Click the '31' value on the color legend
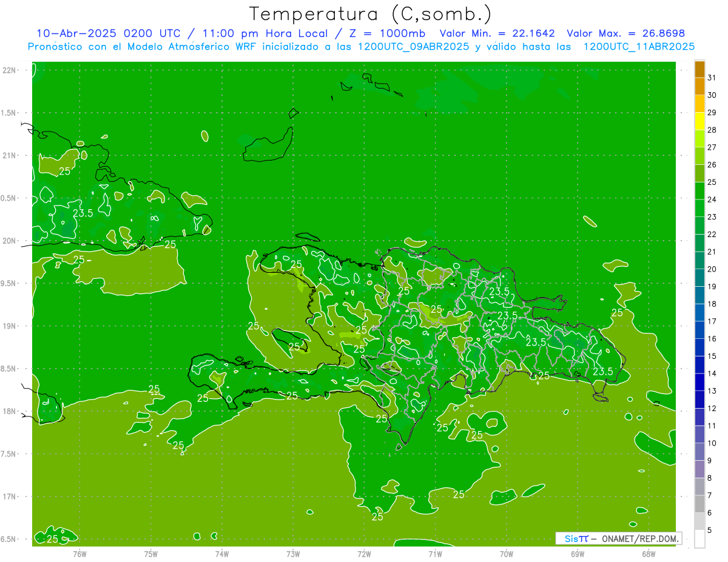Screen dimensions: 728x562 pyautogui.click(x=712, y=78)
